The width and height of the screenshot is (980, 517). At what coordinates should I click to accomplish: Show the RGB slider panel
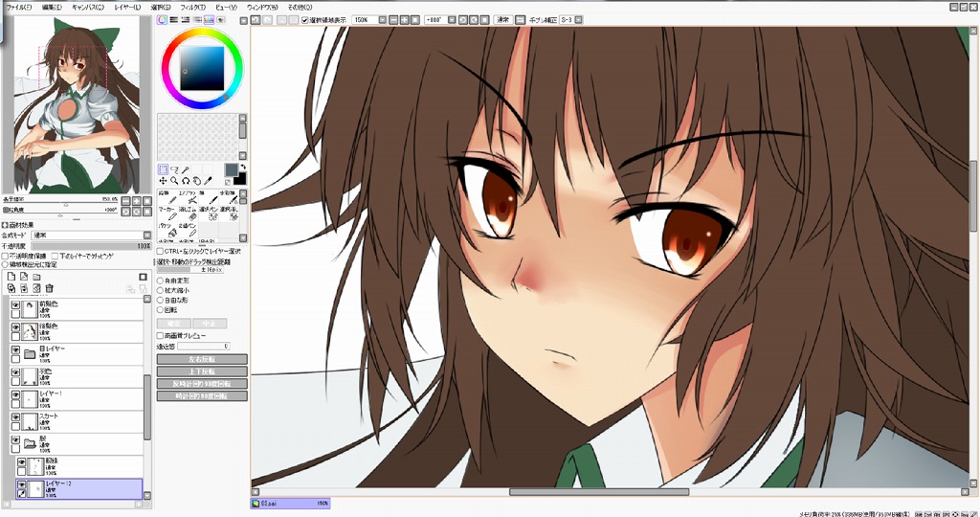[x=174, y=20]
